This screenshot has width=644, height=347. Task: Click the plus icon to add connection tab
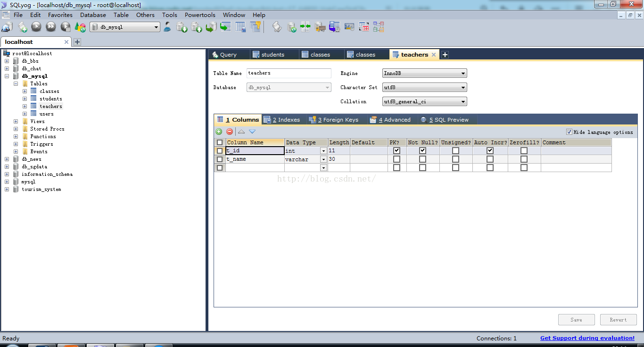tap(77, 42)
